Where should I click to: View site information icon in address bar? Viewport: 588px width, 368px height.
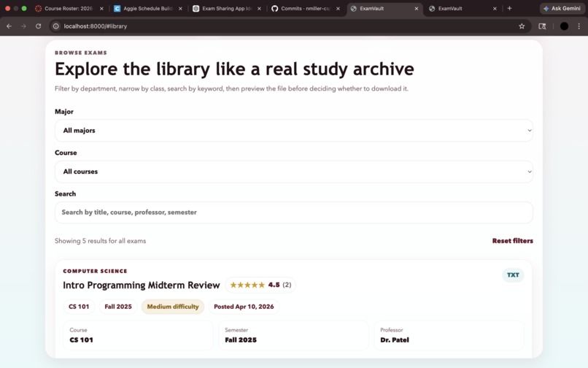(x=56, y=26)
